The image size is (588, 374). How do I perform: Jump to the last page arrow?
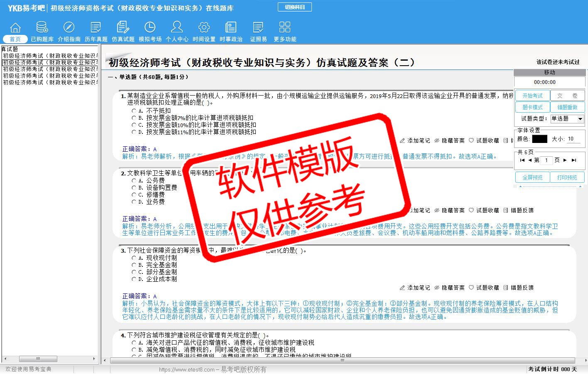(x=574, y=160)
